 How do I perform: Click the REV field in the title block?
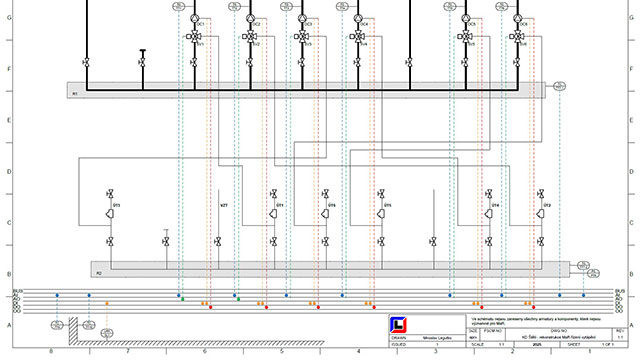620,334
